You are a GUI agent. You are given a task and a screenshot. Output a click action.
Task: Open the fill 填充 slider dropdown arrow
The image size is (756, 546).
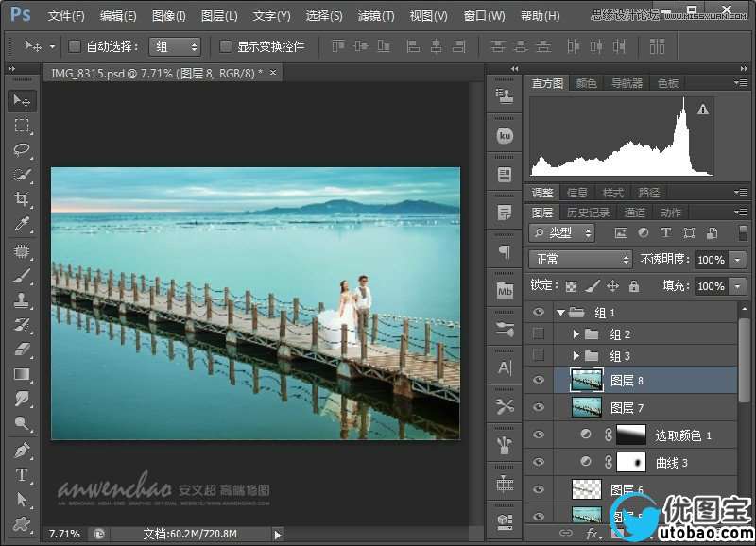click(x=737, y=286)
